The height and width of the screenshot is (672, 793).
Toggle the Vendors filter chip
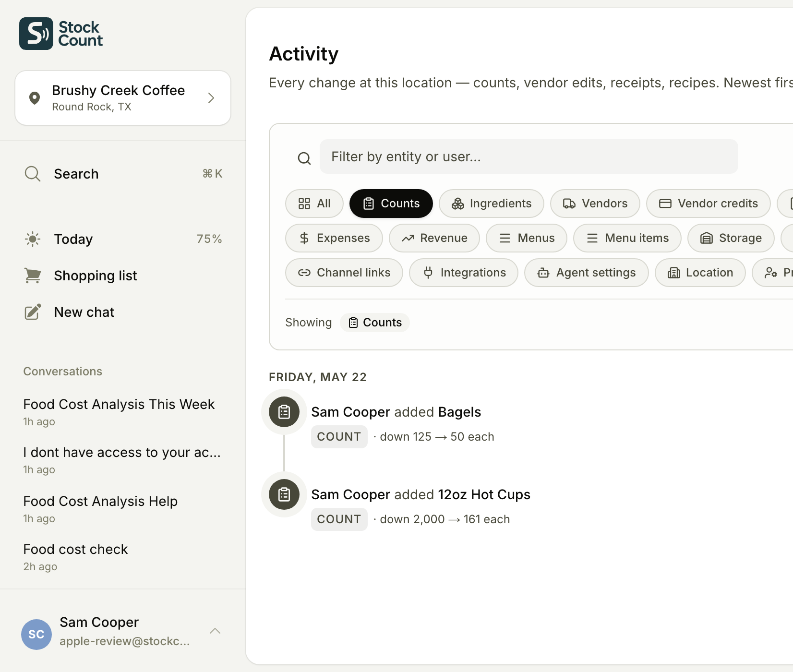pyautogui.click(x=595, y=204)
